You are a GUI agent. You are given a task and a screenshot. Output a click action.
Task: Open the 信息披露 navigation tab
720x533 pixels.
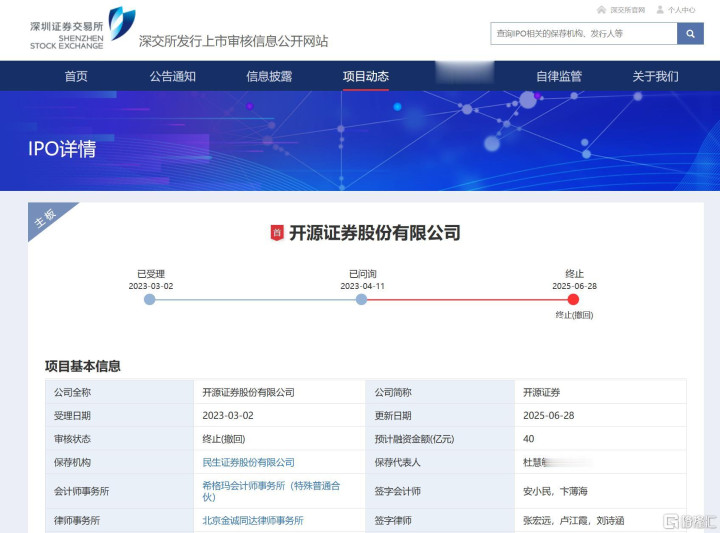pyautogui.click(x=269, y=76)
